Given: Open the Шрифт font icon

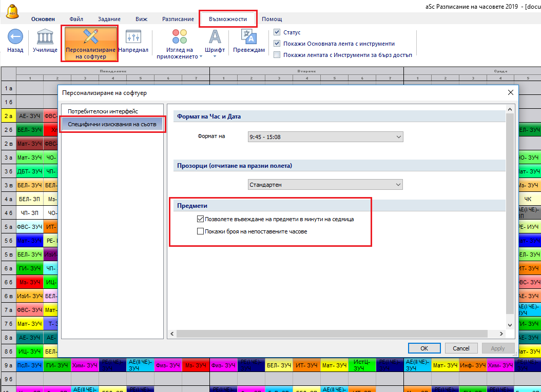Looking at the screenshot, I should pos(215,37).
